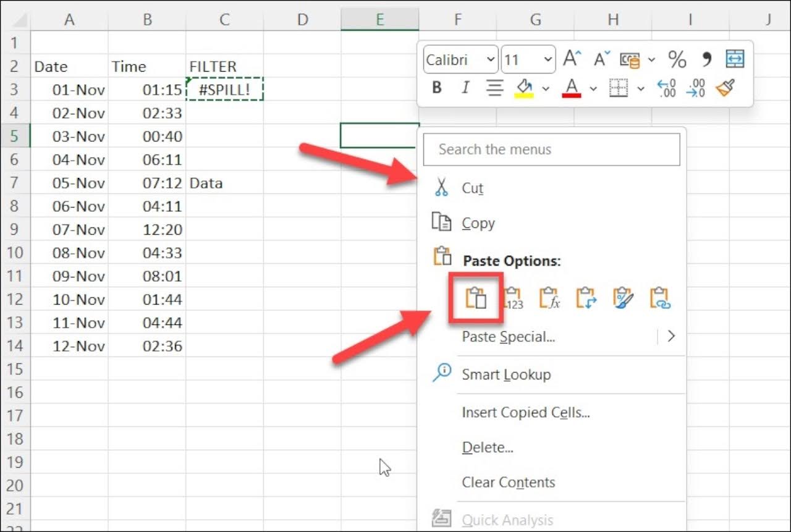Toggle Bold formatting
Image resolution: width=791 pixels, height=532 pixels.
point(437,88)
